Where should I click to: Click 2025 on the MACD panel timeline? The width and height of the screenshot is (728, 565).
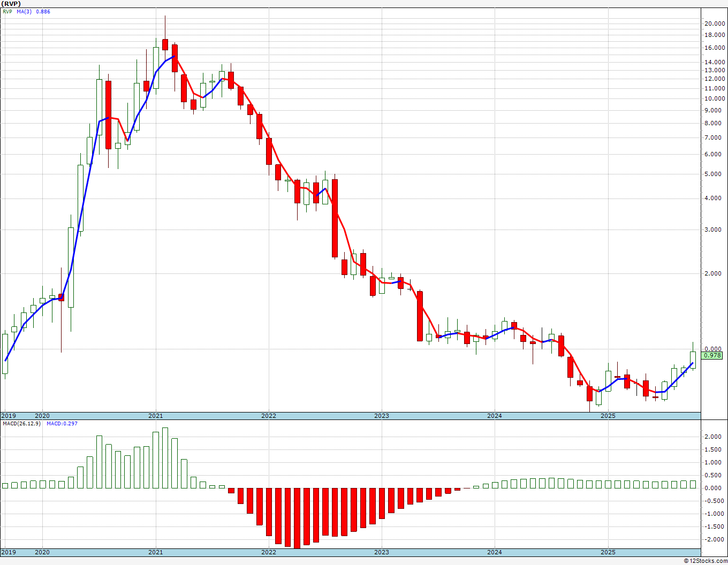point(608,552)
